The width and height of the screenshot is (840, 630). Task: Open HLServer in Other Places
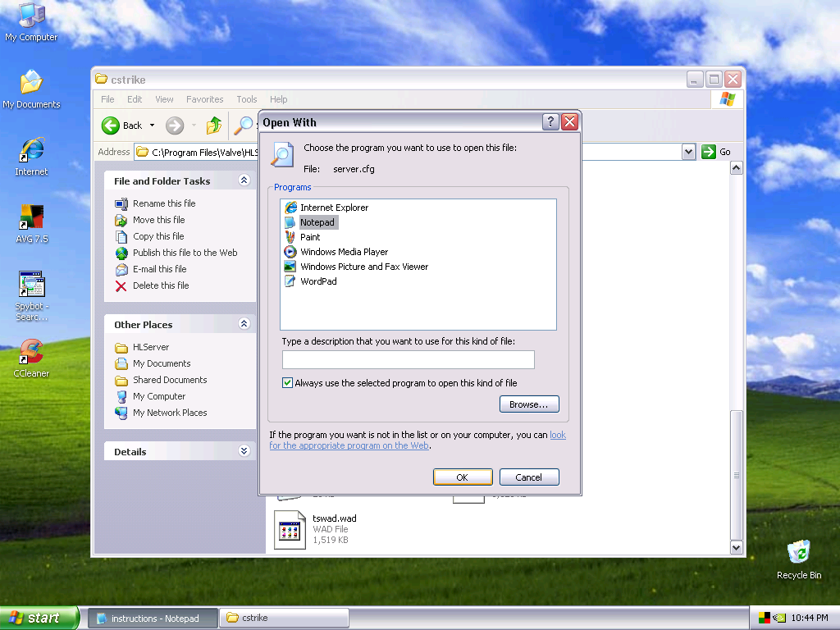pos(142,347)
